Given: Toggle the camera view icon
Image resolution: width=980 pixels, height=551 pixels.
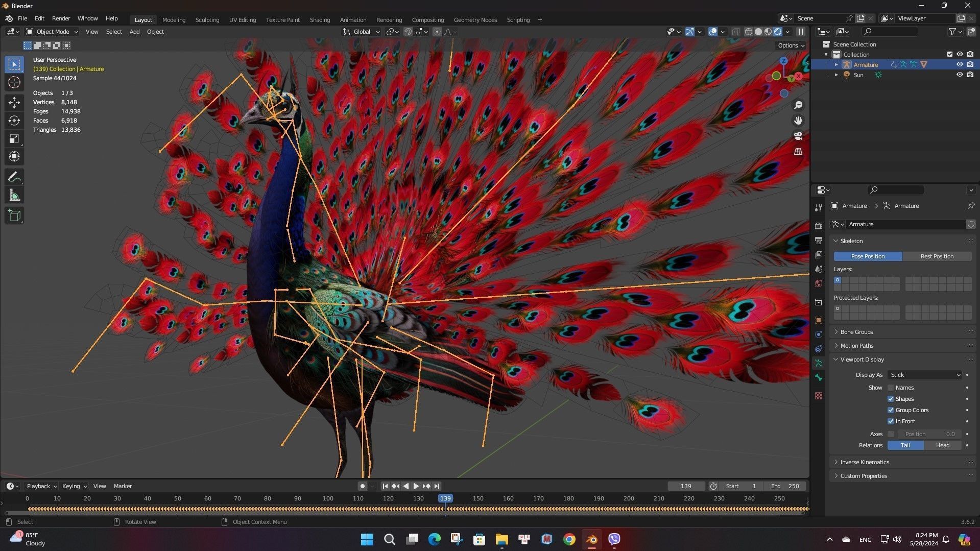Looking at the screenshot, I should (798, 136).
